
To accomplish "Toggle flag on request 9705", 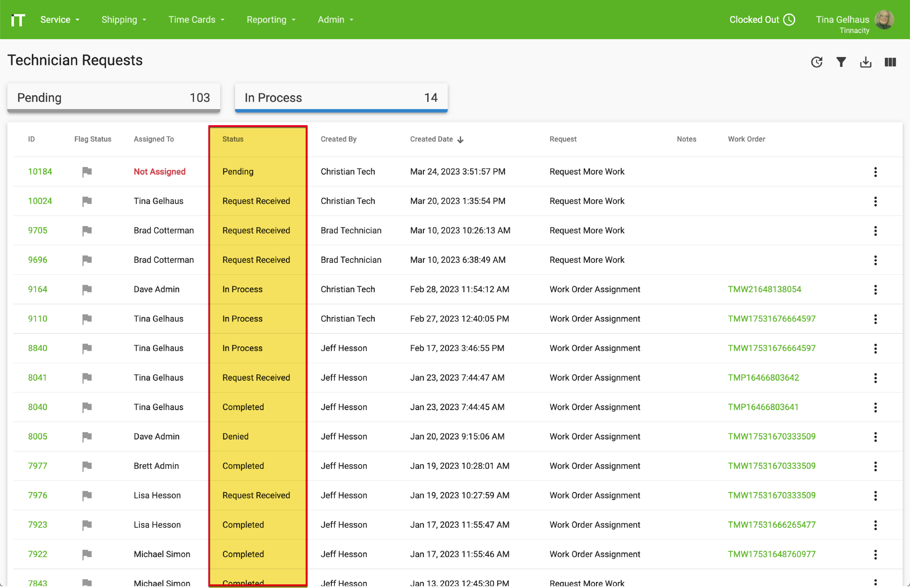I will click(87, 231).
